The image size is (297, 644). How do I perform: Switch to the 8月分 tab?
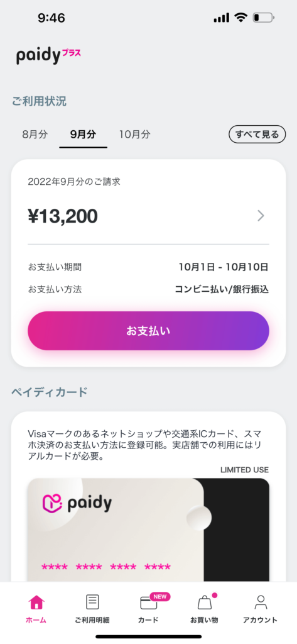pos(35,135)
